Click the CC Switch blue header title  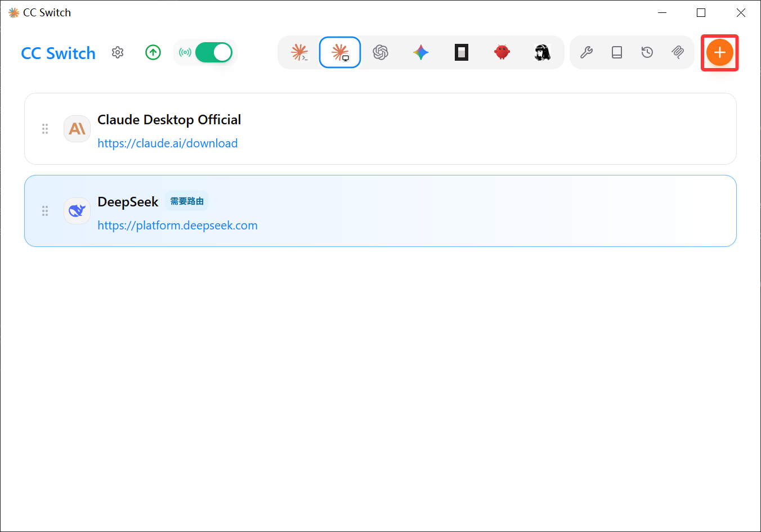[x=59, y=53]
